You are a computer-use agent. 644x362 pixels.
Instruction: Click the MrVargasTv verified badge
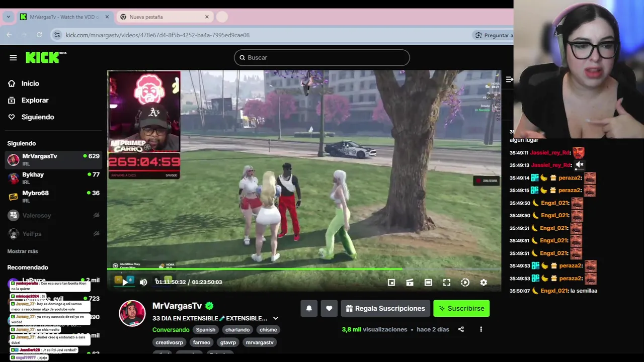[x=209, y=306]
